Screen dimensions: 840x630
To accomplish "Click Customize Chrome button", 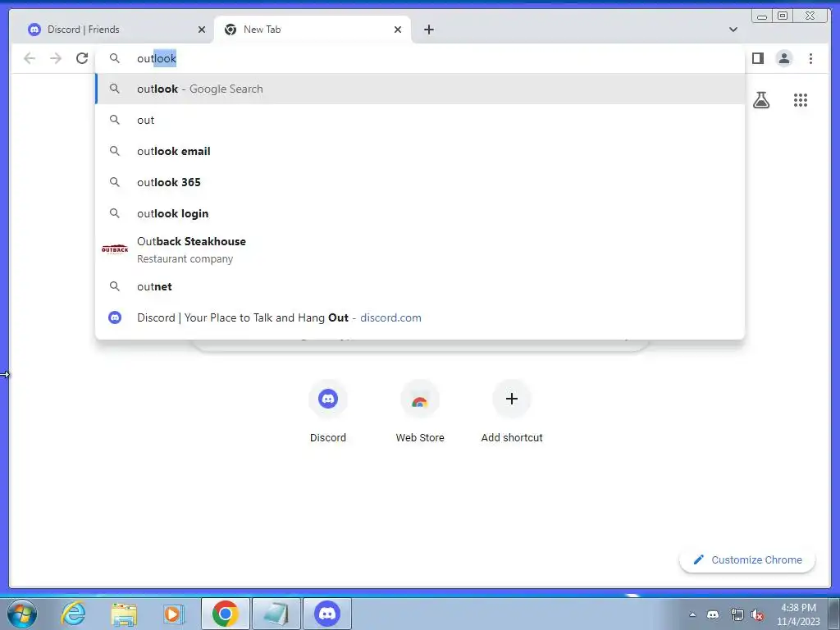I will click(747, 559).
